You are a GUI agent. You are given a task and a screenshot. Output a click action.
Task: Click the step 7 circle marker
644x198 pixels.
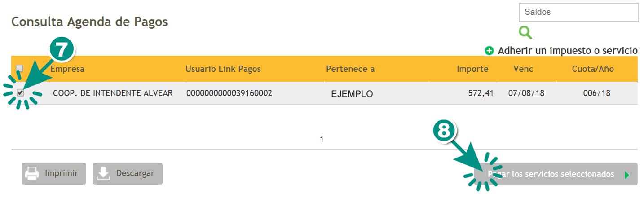62,50
